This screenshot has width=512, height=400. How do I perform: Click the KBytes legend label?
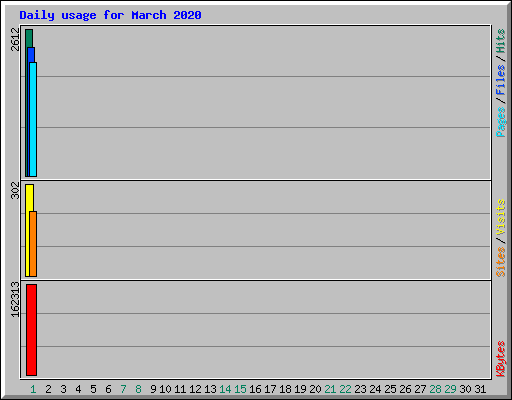point(500,359)
